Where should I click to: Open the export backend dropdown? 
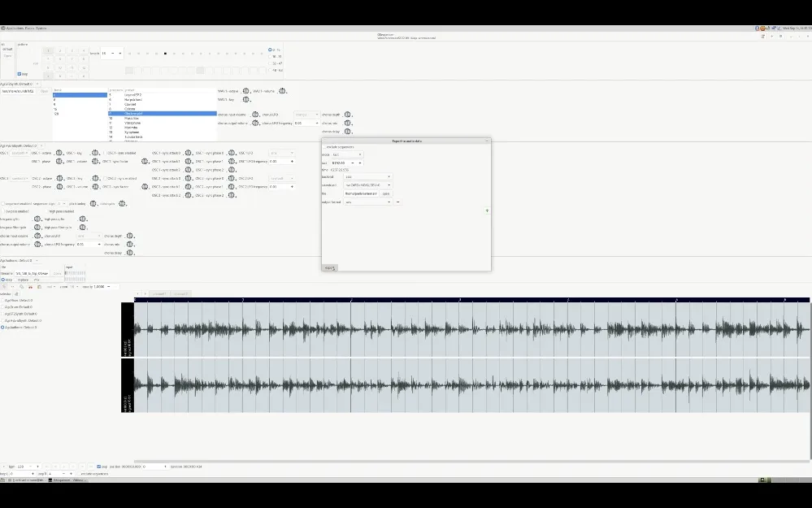(367, 176)
